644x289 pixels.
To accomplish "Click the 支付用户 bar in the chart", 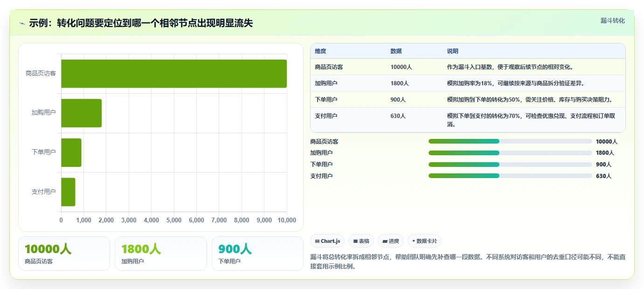I will coord(68,192).
